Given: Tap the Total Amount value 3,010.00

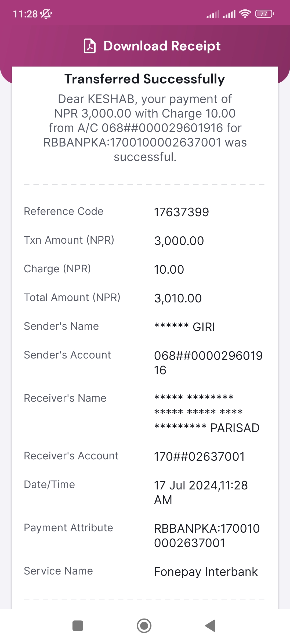Looking at the screenshot, I should pos(178,298).
